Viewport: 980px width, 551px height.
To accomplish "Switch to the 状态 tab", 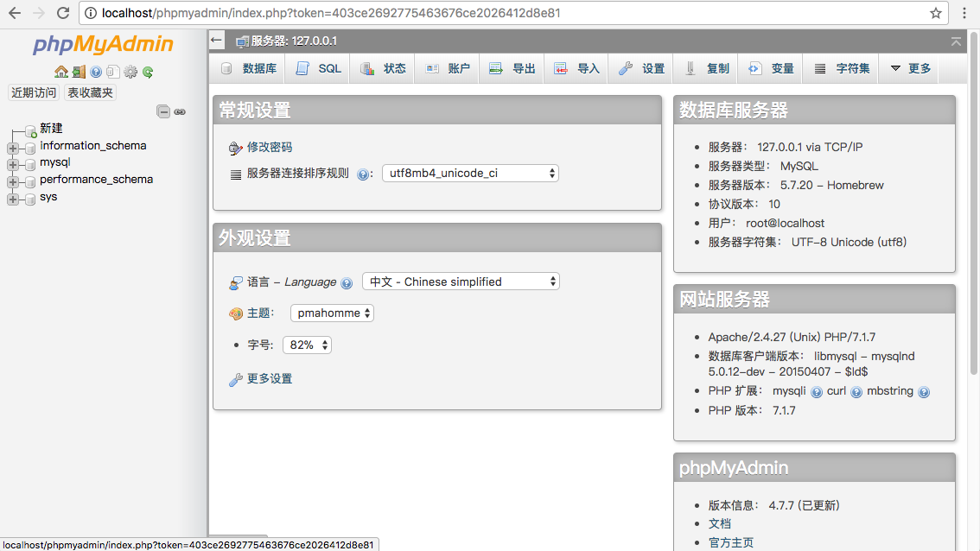I will pyautogui.click(x=383, y=69).
